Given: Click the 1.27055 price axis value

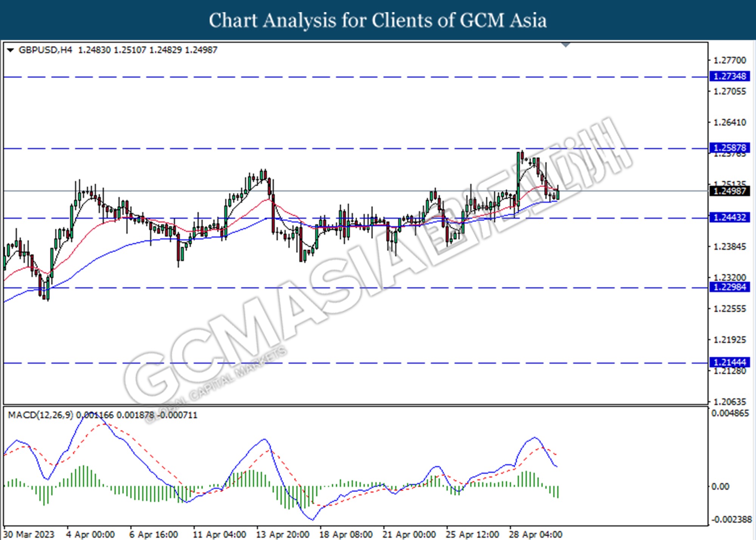Looking at the screenshot, I should click(x=730, y=91).
